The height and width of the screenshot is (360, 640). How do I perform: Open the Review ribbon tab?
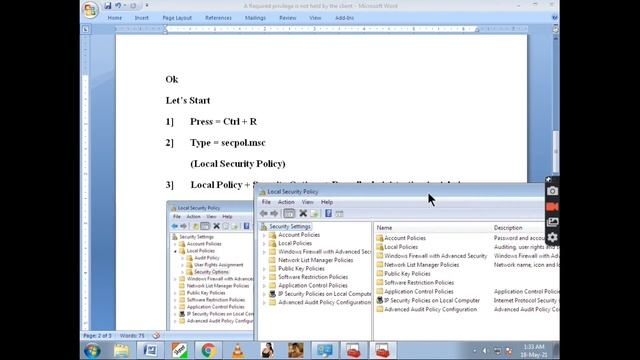tap(287, 18)
